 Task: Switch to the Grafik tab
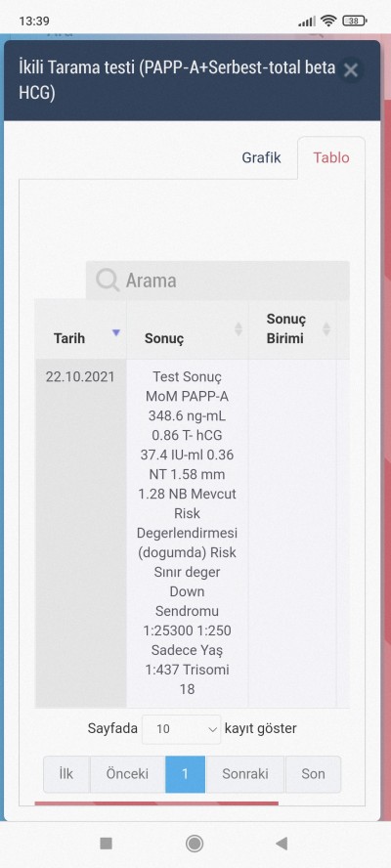(x=261, y=157)
